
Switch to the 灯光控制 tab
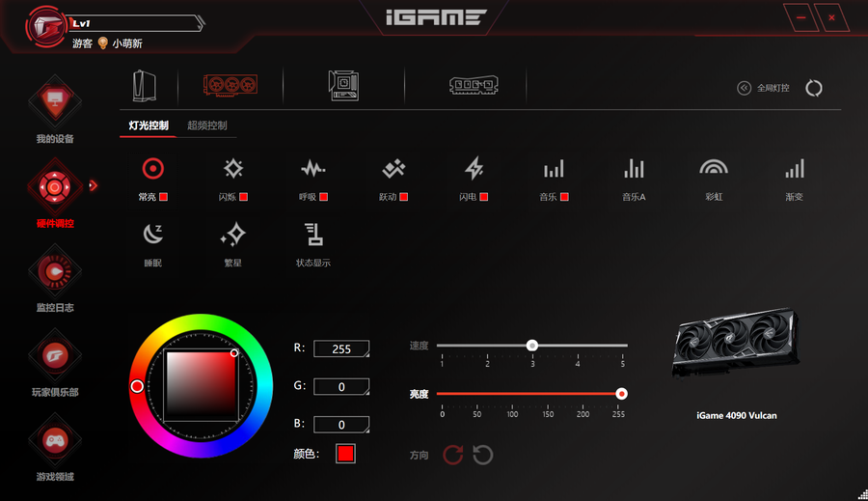(149, 125)
